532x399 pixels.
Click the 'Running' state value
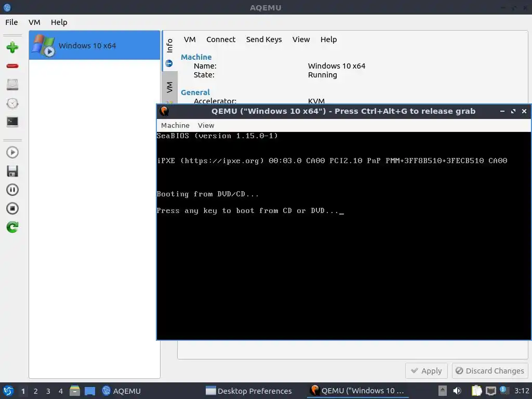(322, 75)
